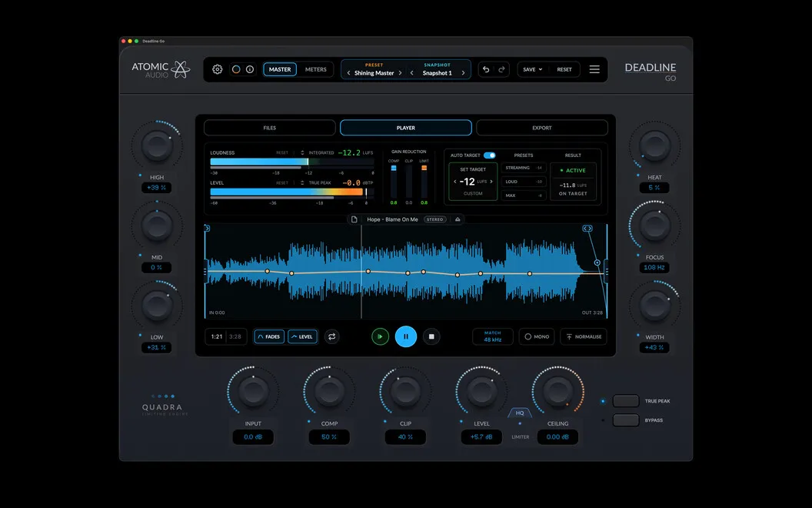812x508 pixels.
Task: Redo the last change
Action: 501,69
